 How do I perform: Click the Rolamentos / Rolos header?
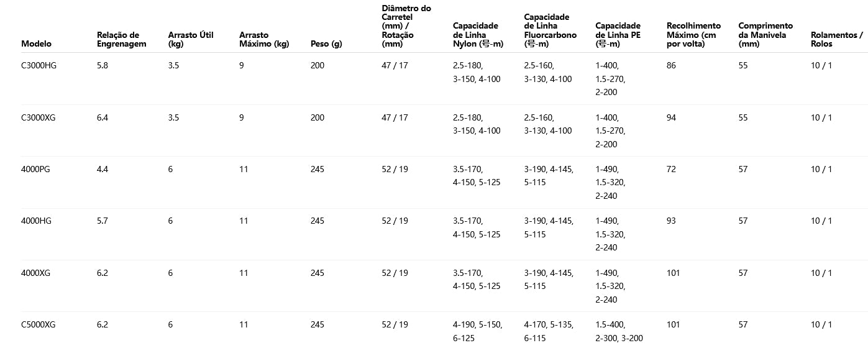pyautogui.click(x=836, y=40)
